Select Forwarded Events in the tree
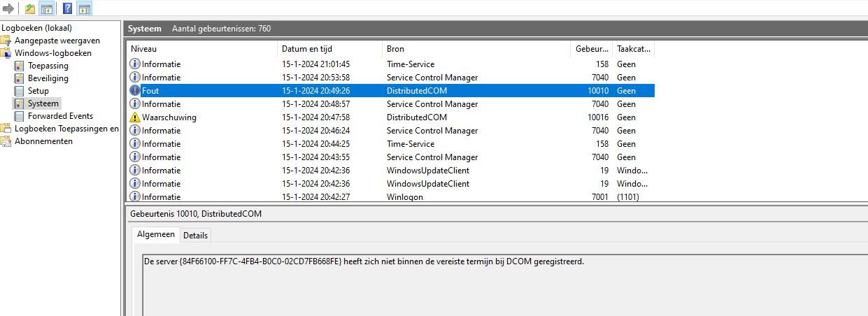868x316 pixels. tap(60, 116)
